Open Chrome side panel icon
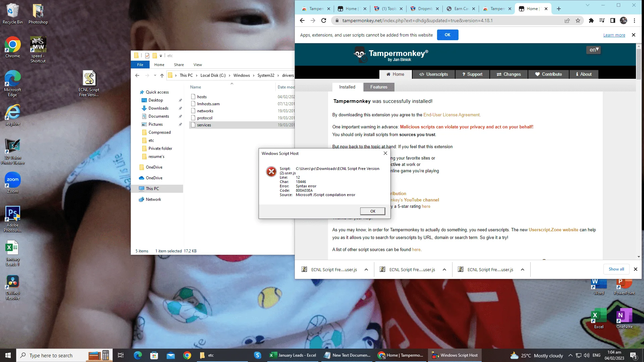Screen dimensions: 644x362 612,20
